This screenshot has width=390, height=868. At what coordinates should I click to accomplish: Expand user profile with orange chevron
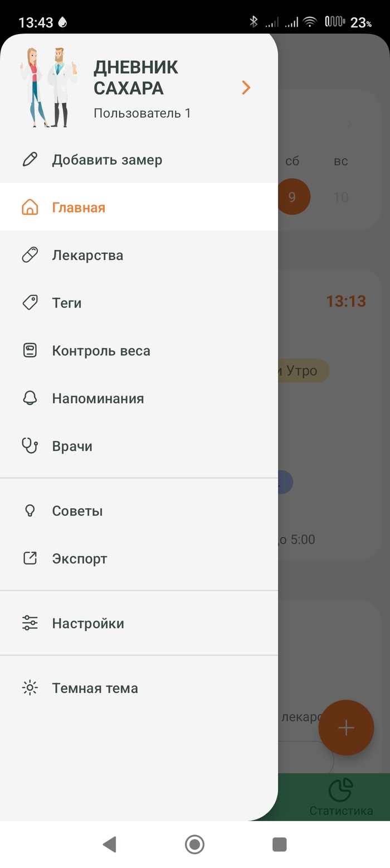pyautogui.click(x=246, y=88)
